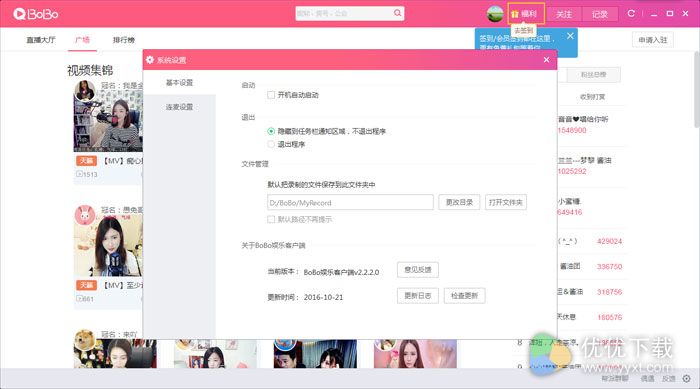Click the gear icon in 系统设置 title
This screenshot has height=389, width=700.
(150, 60)
